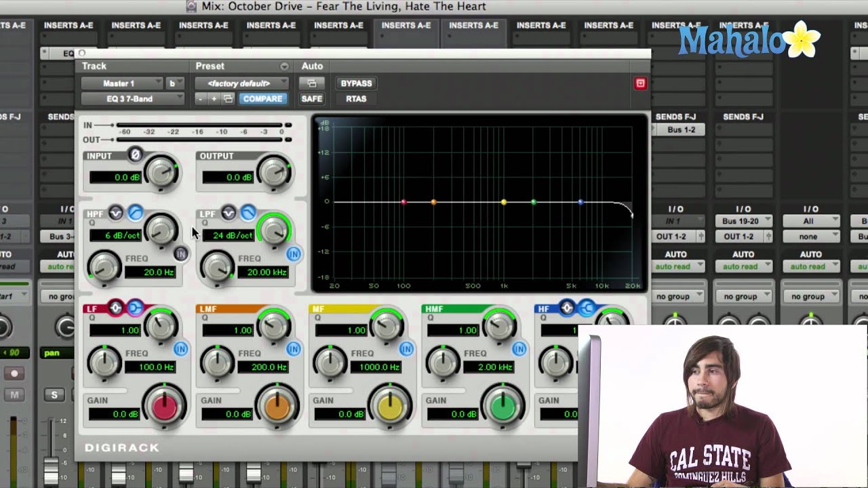Click the Auto header label

tap(312, 66)
